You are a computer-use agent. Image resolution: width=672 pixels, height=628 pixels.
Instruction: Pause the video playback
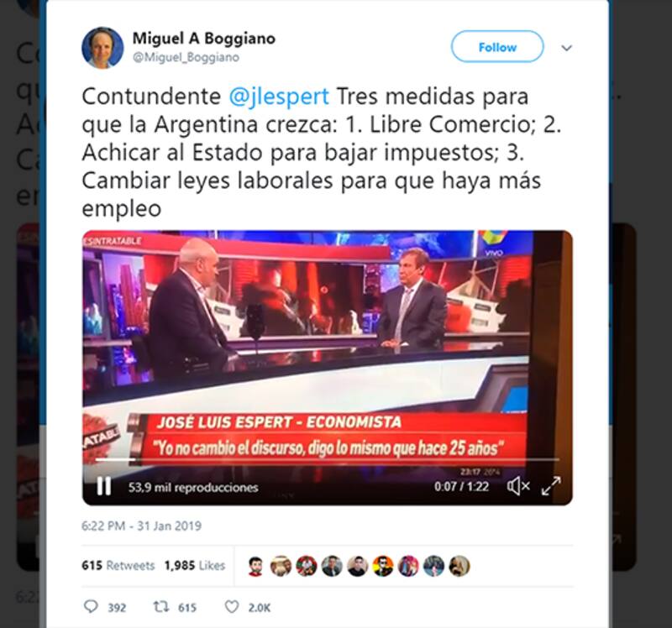coord(103,487)
